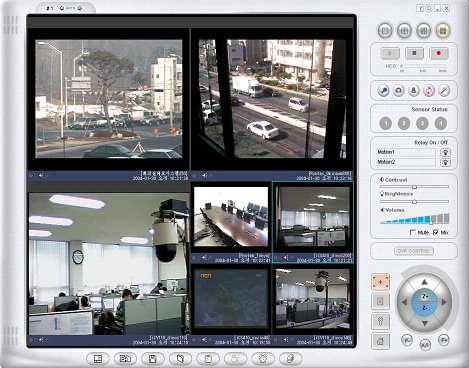
Task: Click the A/F auto focus button
Action: click(x=425, y=344)
